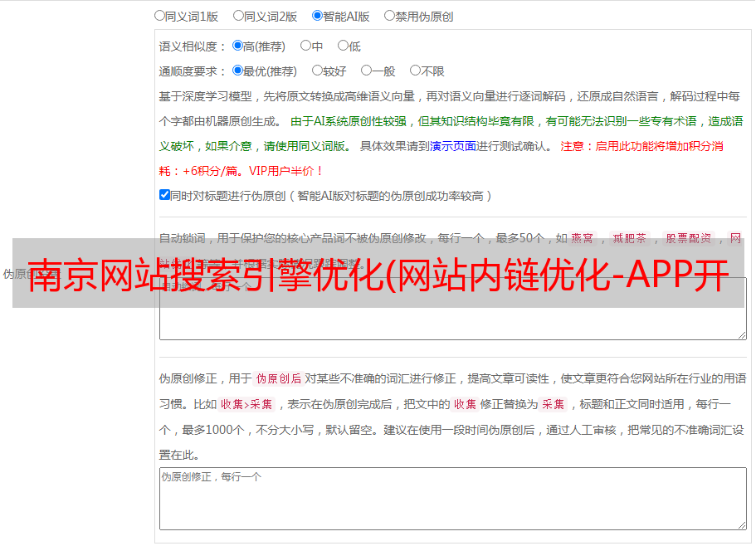Viewport: 756px width, 546px height.
Task: Click the 基于深度学习模型 description text
Action: point(206,96)
